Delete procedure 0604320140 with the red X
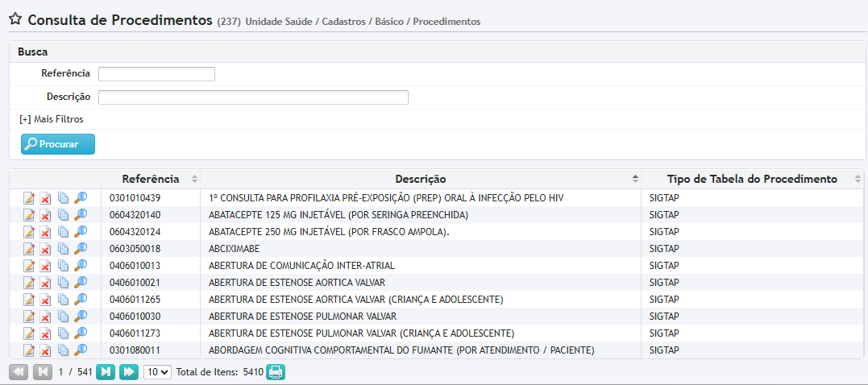868x385 pixels. (46, 215)
